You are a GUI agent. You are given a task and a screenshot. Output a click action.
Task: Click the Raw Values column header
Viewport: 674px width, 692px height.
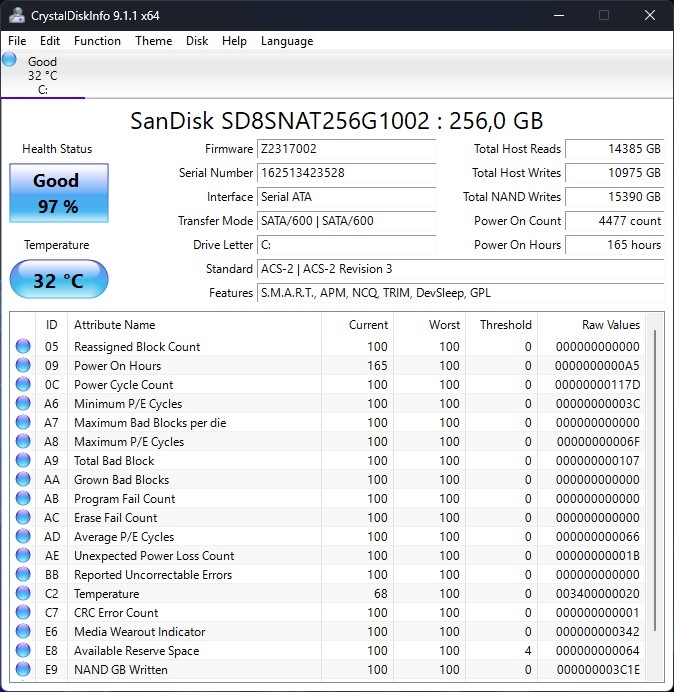610,325
